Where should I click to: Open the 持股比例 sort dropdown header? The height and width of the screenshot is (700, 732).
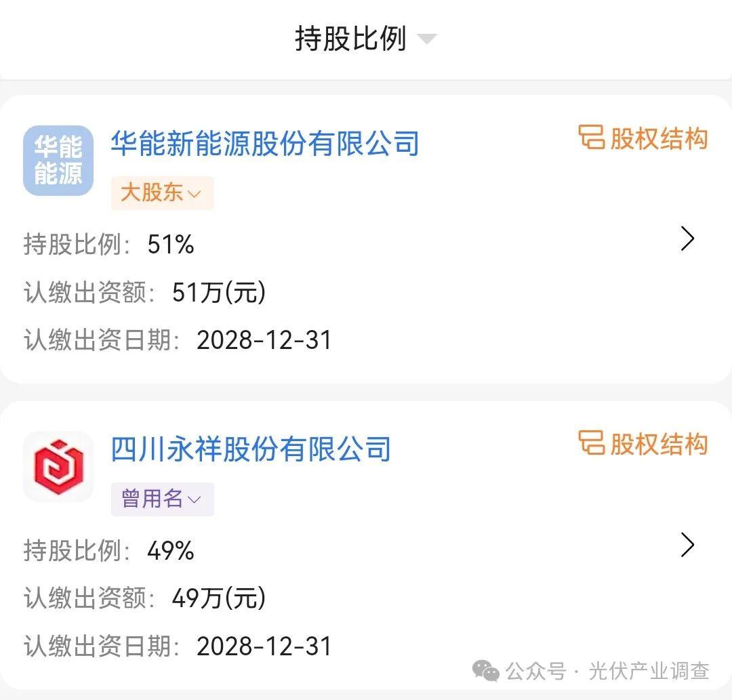[x=365, y=39]
